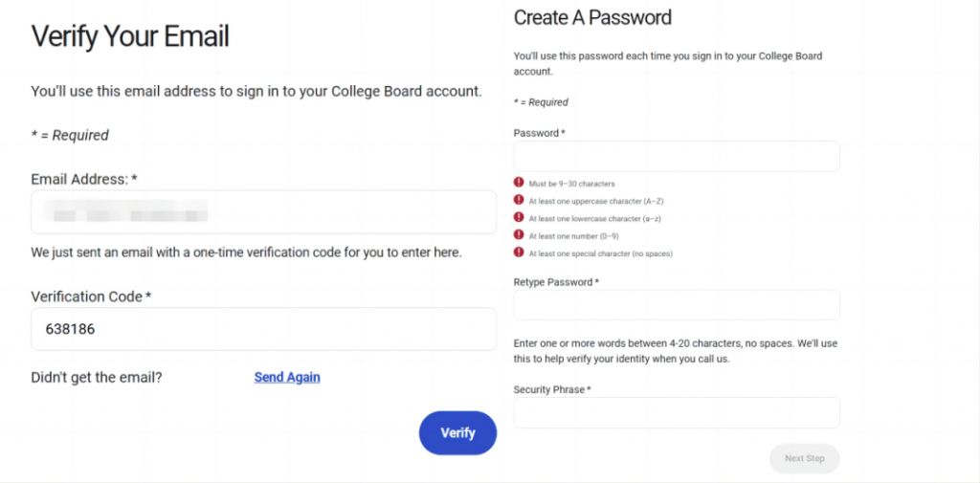Click the Next Step button

pos(804,458)
